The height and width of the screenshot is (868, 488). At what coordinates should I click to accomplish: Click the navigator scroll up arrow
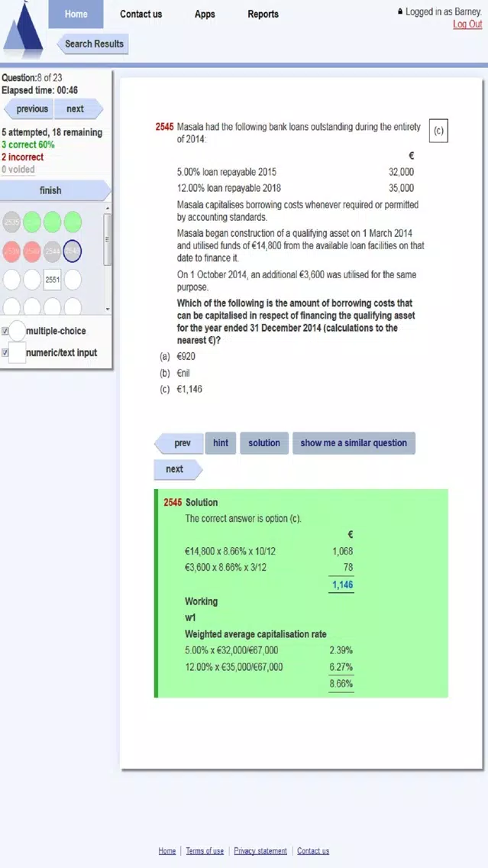click(x=108, y=208)
